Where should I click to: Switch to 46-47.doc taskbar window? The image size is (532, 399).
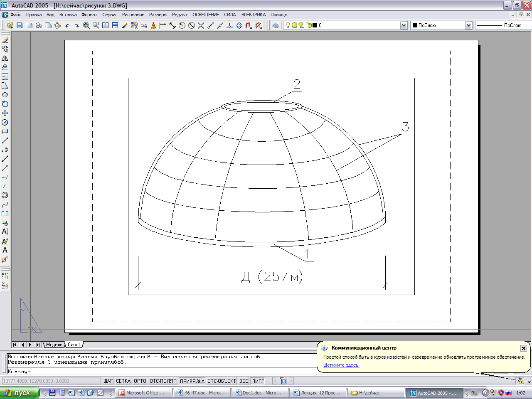pos(202,393)
